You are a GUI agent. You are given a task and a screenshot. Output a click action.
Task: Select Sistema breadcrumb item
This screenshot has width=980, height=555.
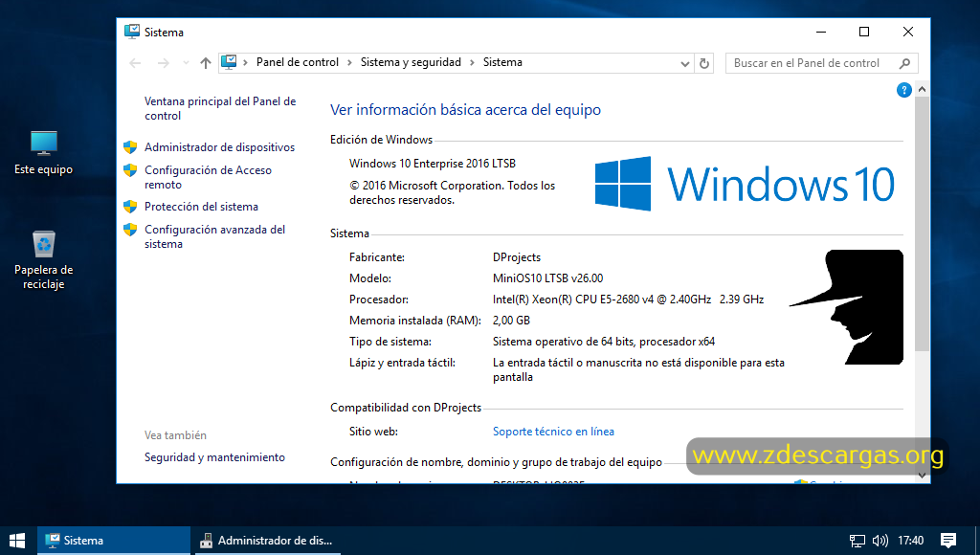point(502,62)
